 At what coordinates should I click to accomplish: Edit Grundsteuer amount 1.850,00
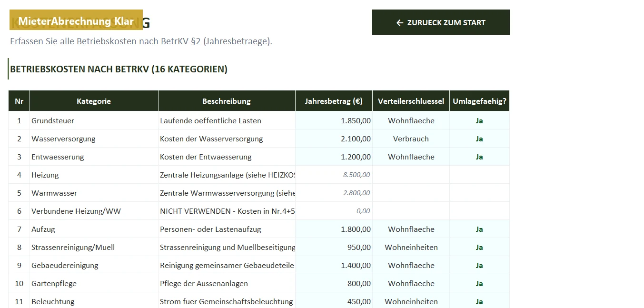coord(334,120)
